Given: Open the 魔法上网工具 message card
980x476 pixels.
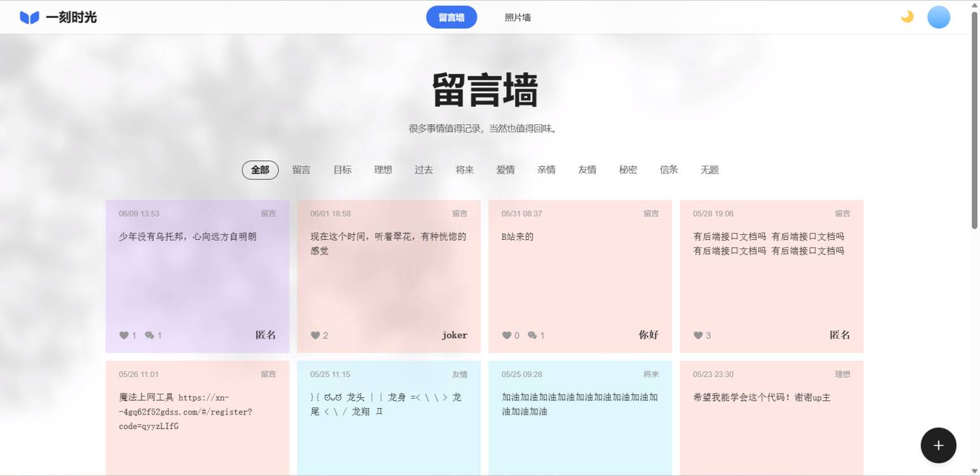Looking at the screenshot, I should (198, 418).
